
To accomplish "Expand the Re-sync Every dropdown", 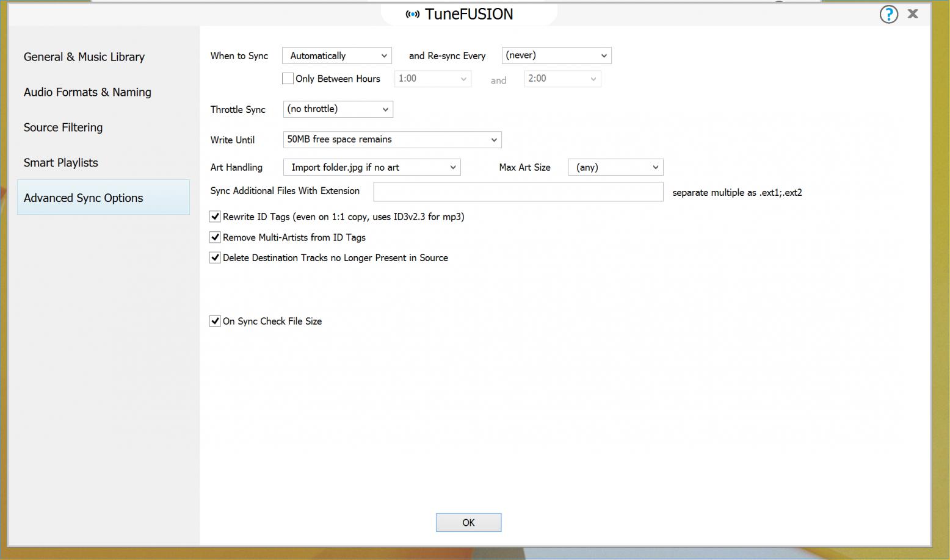I will (x=556, y=56).
